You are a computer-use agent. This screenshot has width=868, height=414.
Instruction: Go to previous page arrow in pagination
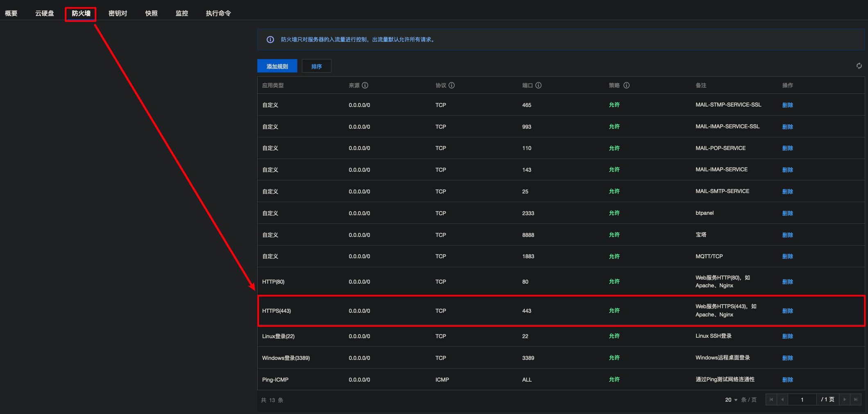(782, 400)
